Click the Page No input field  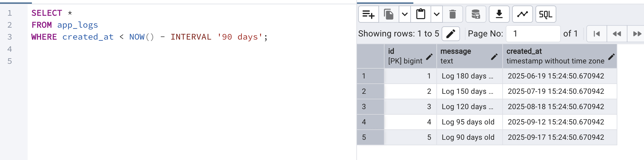click(x=533, y=34)
